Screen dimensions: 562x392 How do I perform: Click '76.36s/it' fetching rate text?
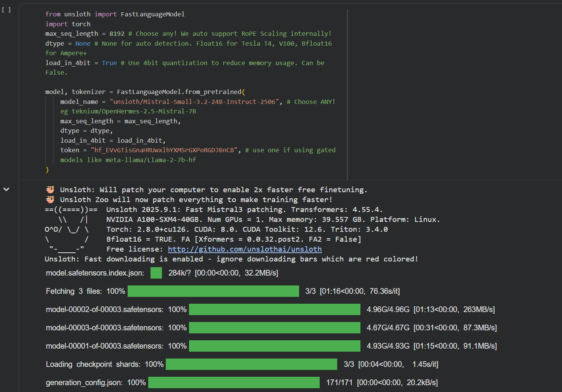[383, 291]
